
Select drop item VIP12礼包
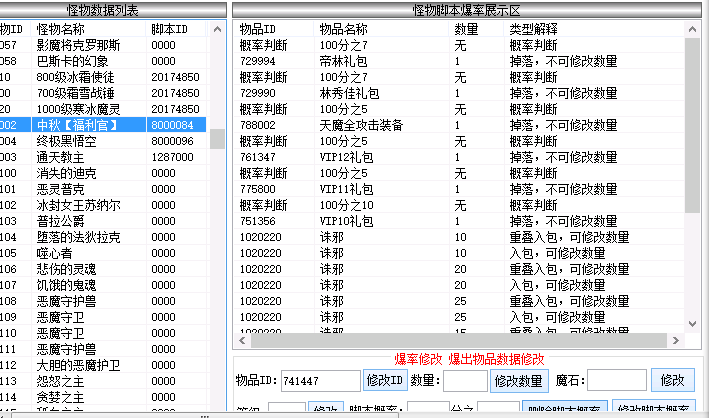click(346, 157)
